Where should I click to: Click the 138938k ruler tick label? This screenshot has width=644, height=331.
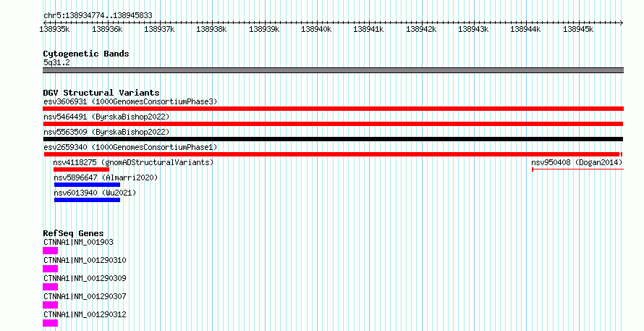[x=211, y=29]
